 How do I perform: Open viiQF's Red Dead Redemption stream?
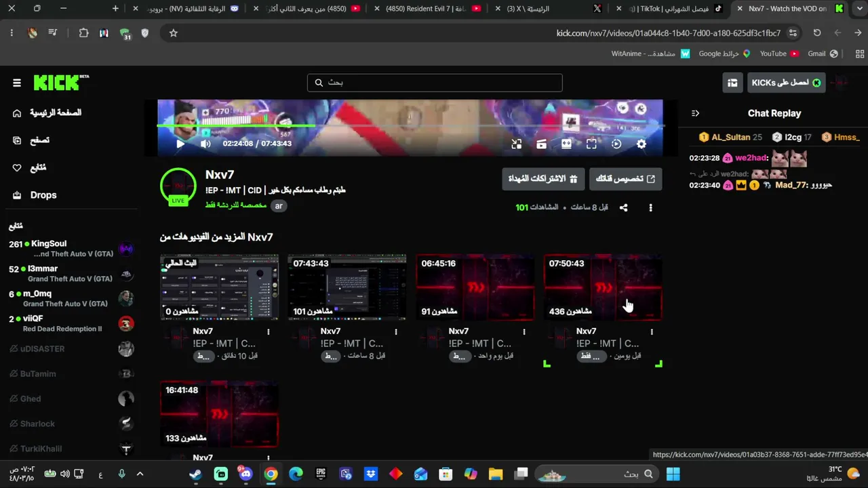point(71,323)
